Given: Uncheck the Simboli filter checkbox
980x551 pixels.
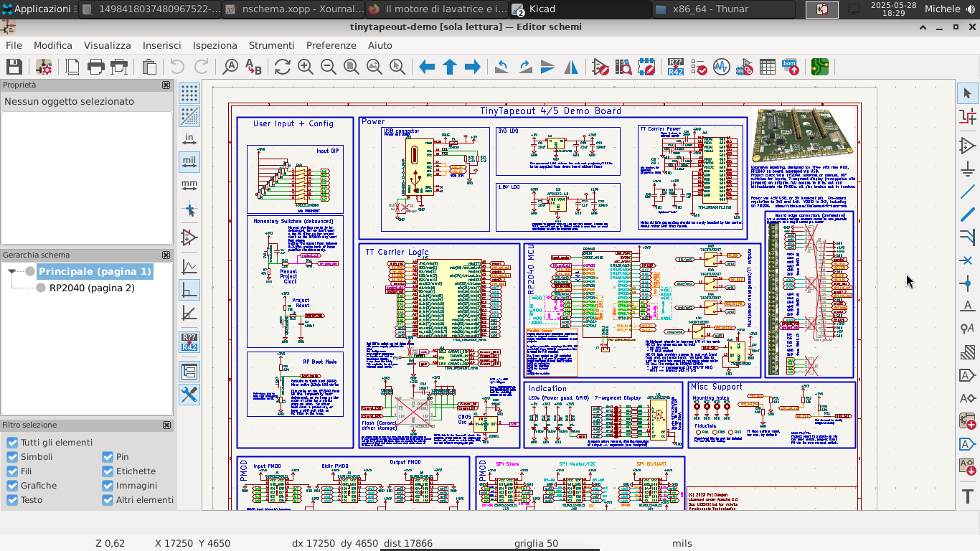Looking at the screenshot, I should 12,457.
